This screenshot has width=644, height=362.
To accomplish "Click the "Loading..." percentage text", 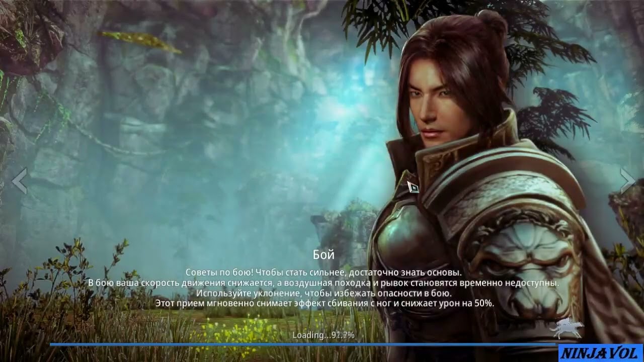I will click(x=324, y=335).
